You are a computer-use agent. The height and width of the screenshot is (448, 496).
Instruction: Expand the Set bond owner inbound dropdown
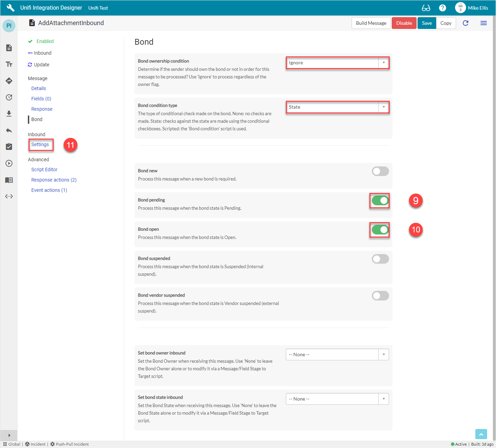337,354
